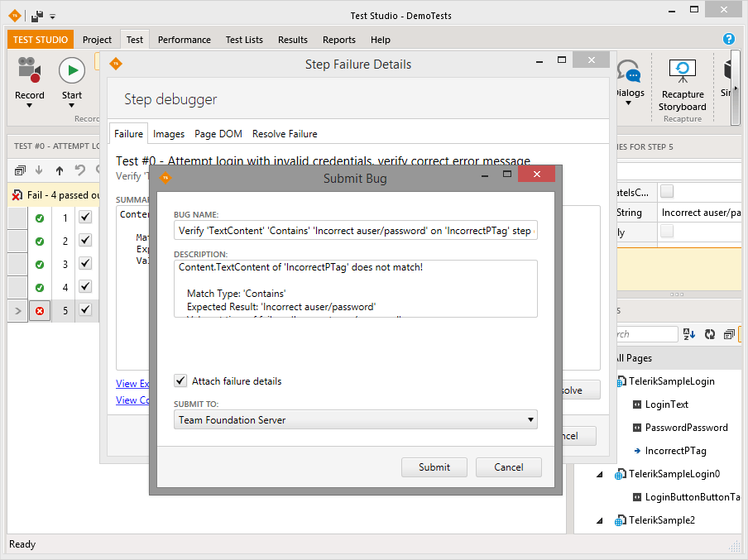Click the element icon beside LoginText
Screen dimensions: 748x560
pyautogui.click(x=637, y=405)
